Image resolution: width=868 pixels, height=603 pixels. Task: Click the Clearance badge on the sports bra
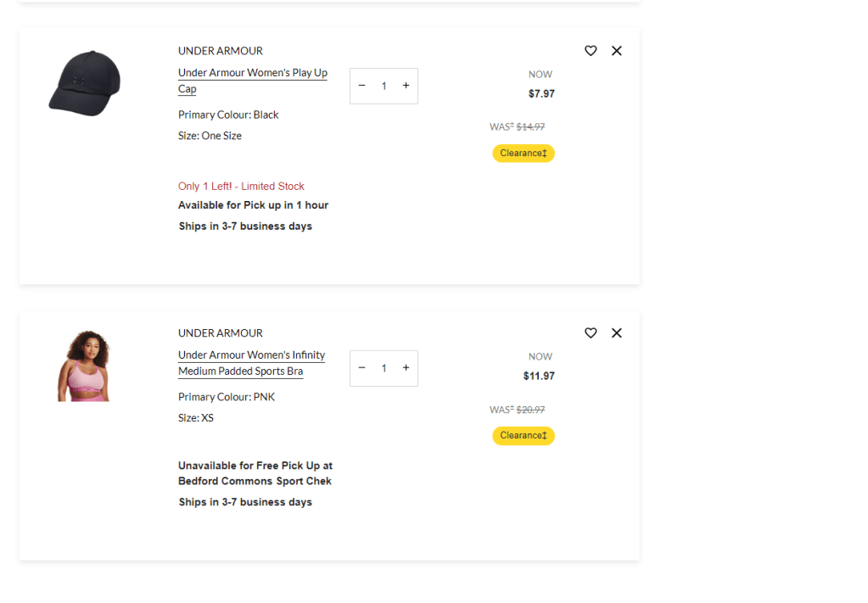(523, 436)
